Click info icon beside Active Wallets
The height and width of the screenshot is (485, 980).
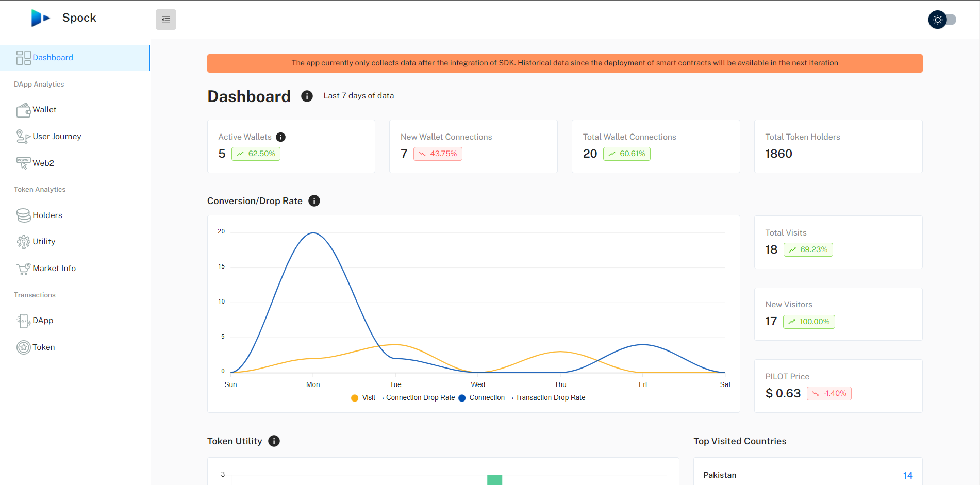click(280, 137)
